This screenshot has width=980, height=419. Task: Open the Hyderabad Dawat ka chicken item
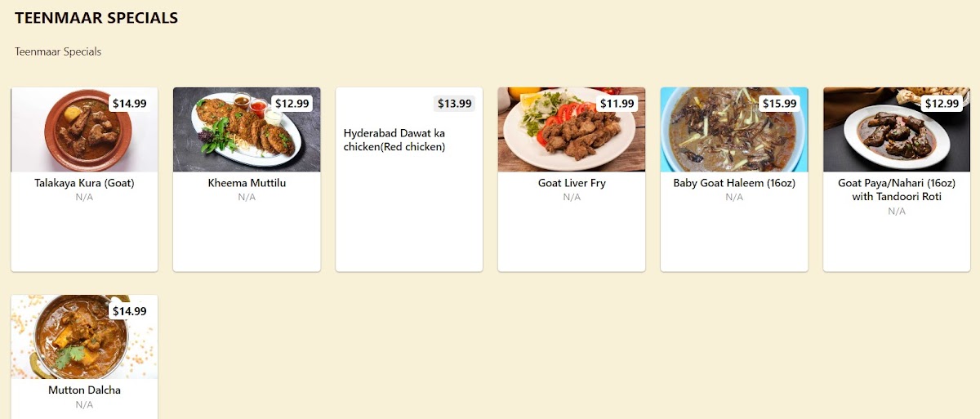(394, 140)
